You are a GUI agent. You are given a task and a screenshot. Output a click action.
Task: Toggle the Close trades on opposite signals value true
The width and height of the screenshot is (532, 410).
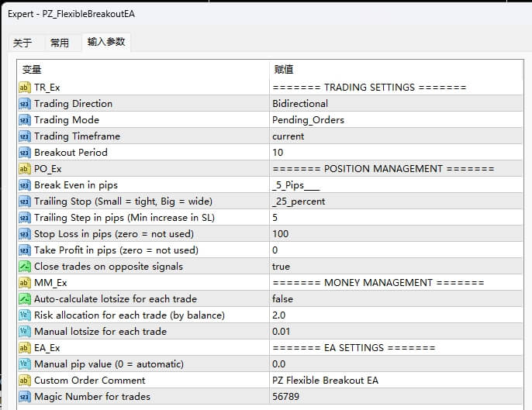[x=281, y=267]
